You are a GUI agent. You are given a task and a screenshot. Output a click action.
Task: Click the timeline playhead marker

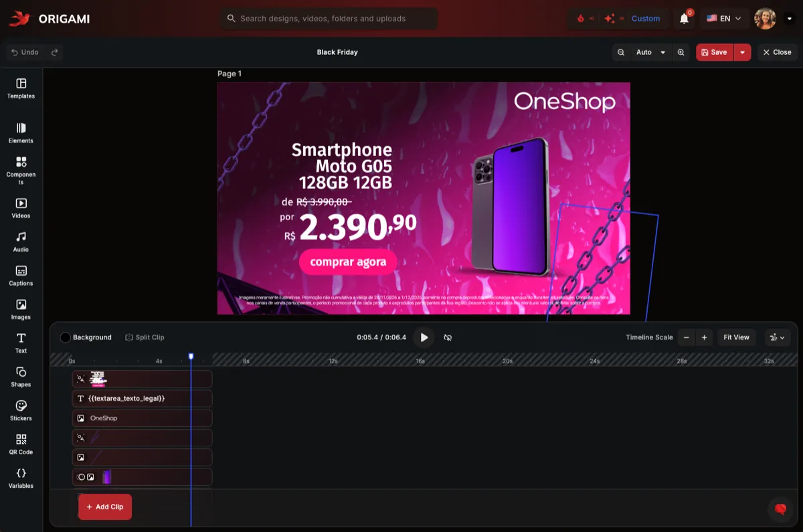[191, 357]
